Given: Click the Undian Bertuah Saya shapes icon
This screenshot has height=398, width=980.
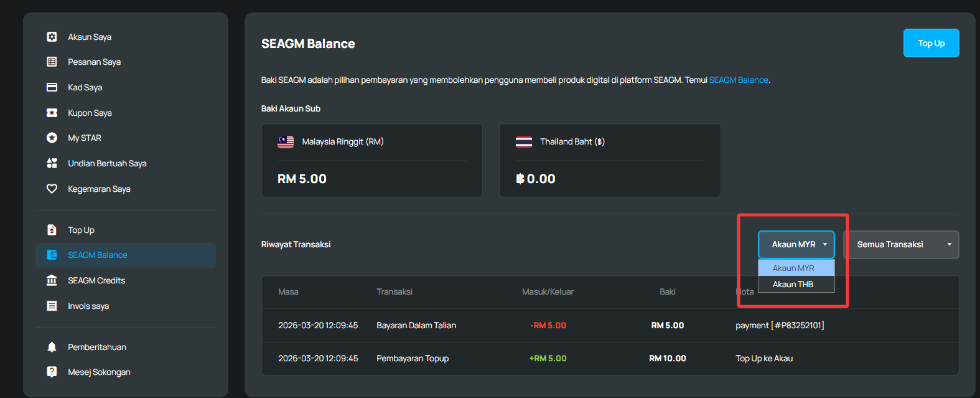Looking at the screenshot, I should coord(52,163).
